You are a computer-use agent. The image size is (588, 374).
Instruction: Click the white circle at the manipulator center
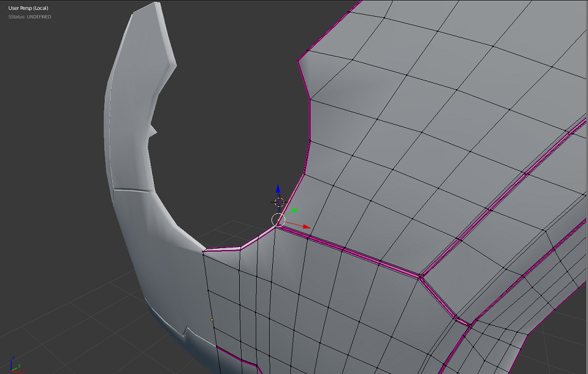pos(278,220)
